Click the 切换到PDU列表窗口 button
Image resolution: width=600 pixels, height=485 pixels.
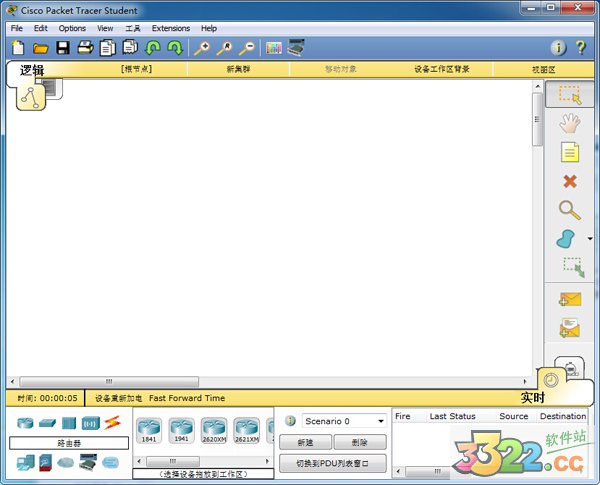(x=333, y=464)
